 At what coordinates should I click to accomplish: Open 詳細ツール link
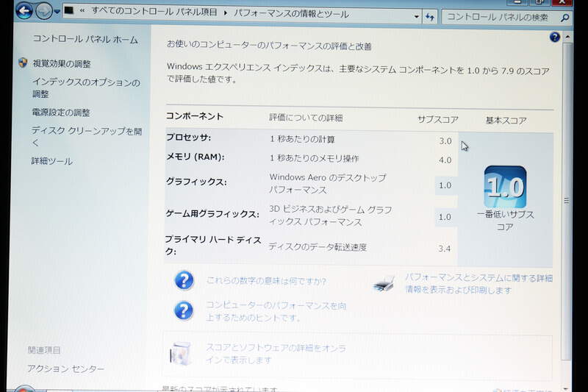click(x=51, y=161)
